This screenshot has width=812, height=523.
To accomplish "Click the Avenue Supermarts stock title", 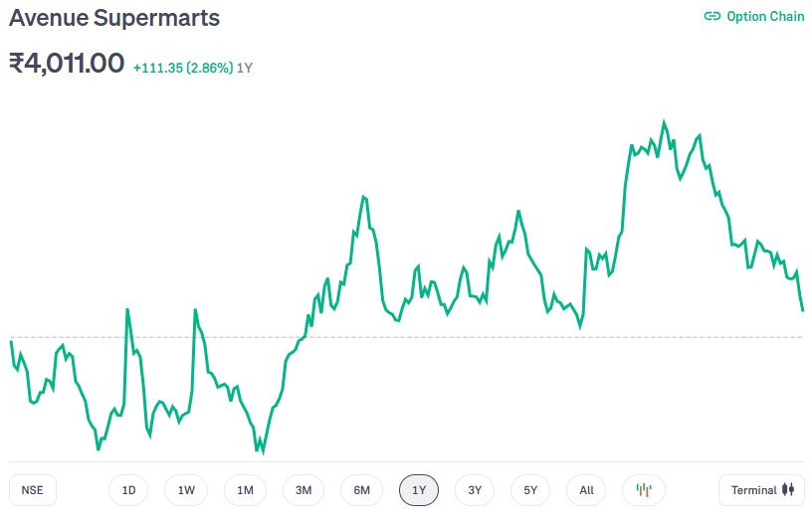I will pos(114,18).
